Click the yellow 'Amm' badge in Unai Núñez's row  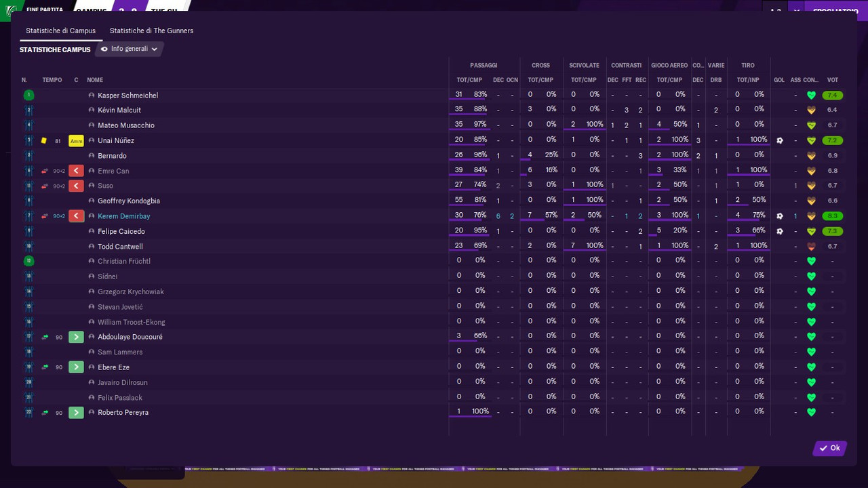[76, 141]
